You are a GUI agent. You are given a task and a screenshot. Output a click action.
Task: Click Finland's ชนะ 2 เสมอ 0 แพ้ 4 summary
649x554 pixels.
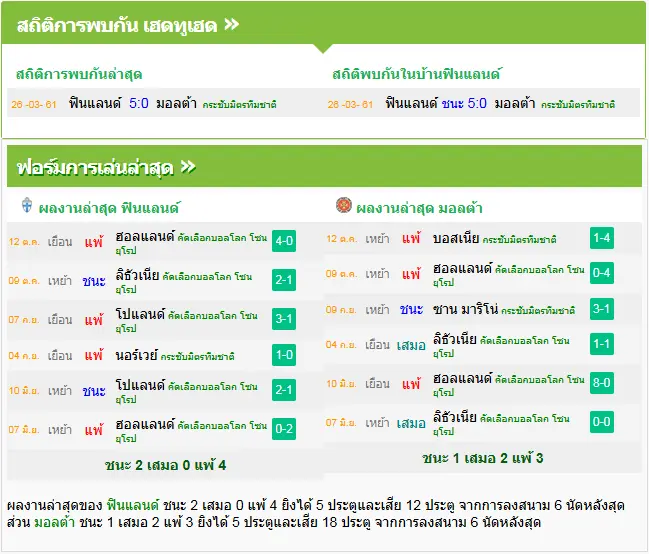pyautogui.click(x=165, y=465)
